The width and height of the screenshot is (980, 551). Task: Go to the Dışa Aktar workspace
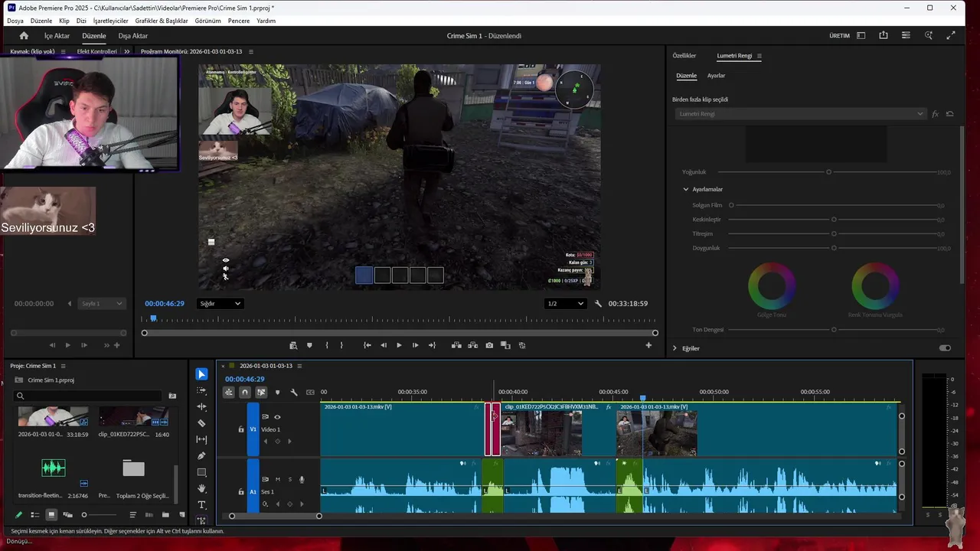[133, 36]
